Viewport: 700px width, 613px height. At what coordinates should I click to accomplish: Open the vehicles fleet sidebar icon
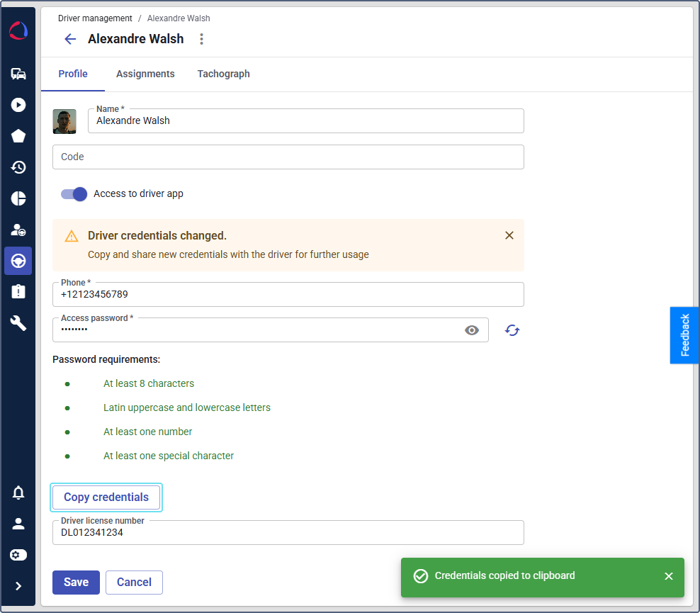tap(18, 74)
